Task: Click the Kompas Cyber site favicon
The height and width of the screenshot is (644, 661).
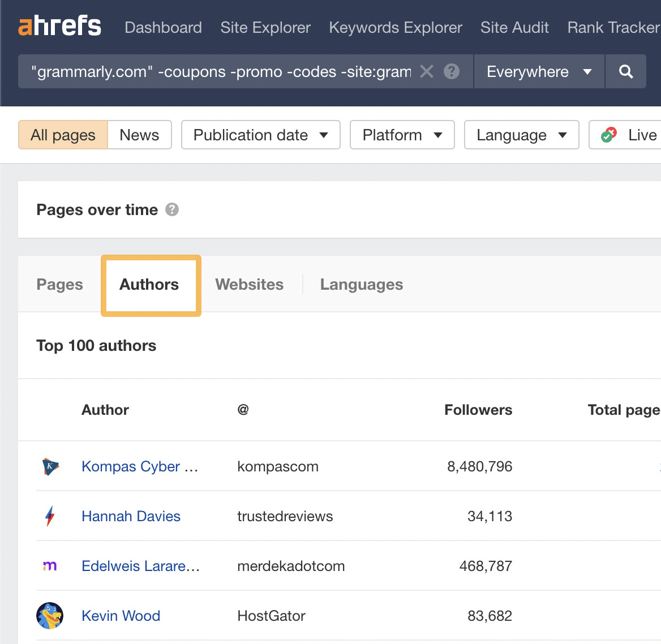Action: tap(50, 466)
